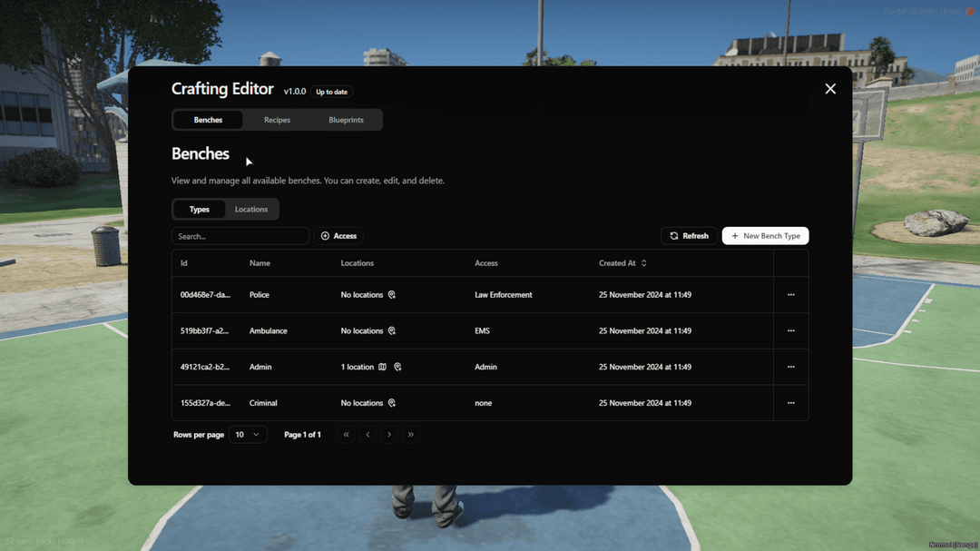Switch to the Recipes tab
980x551 pixels.
click(277, 120)
